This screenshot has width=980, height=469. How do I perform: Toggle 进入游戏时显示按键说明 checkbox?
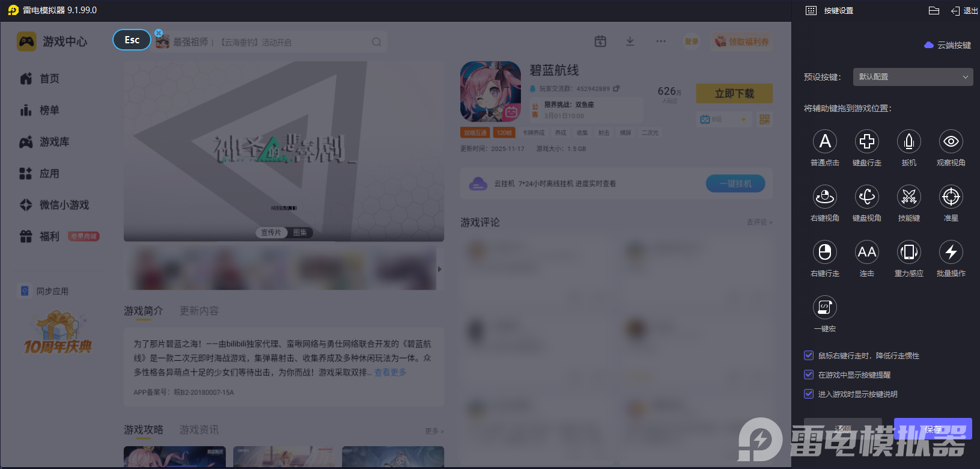click(809, 394)
